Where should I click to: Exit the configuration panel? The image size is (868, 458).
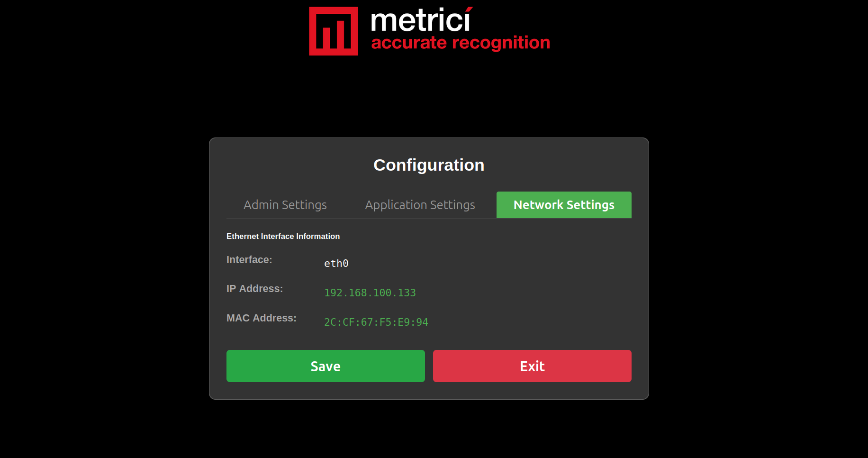coord(532,366)
